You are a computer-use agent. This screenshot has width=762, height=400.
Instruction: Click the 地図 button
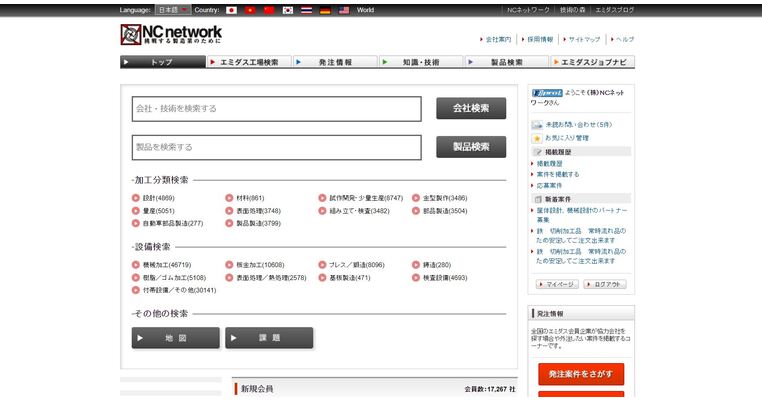point(175,338)
